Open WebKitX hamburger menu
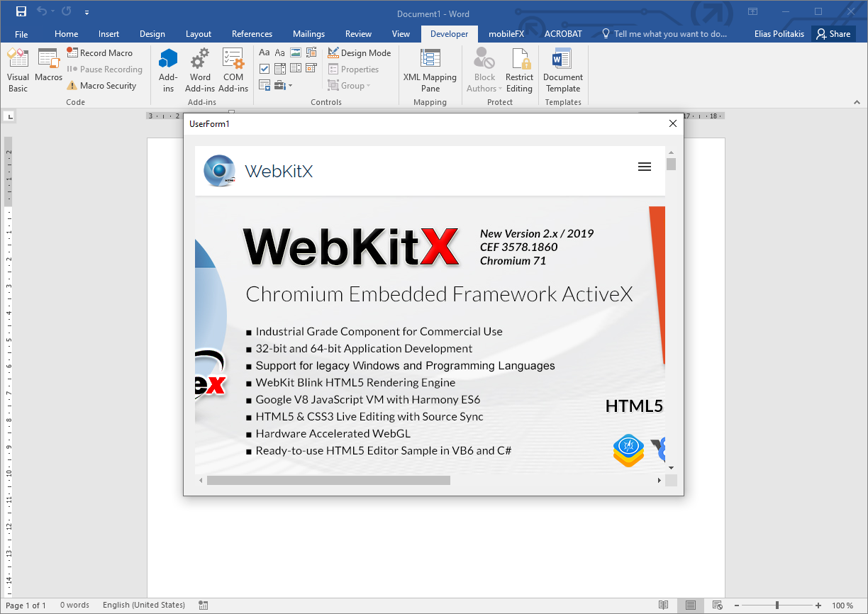868x614 pixels. (645, 167)
